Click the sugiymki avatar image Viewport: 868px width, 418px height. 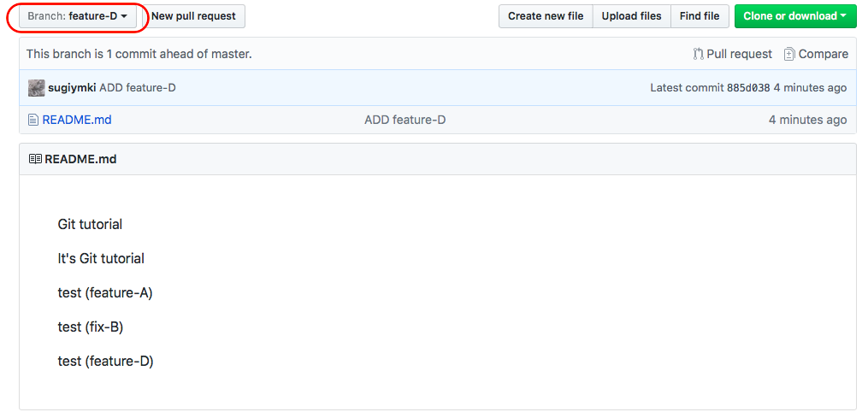coord(36,87)
